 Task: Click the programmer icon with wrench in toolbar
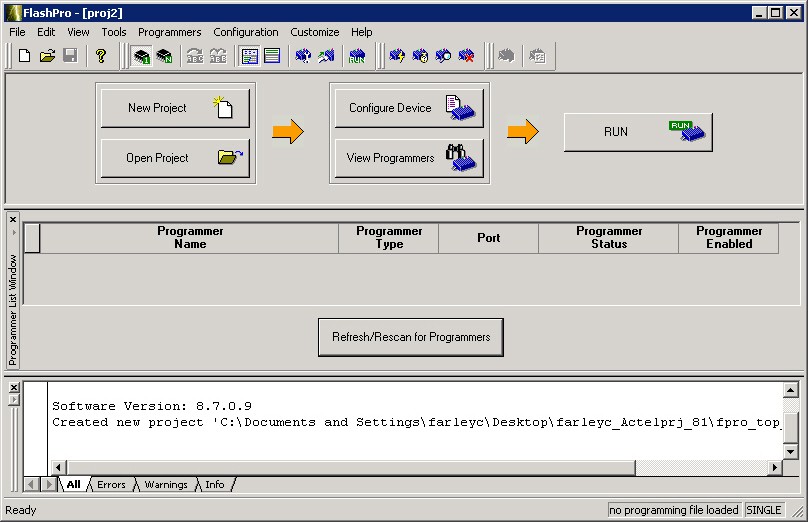(x=303, y=56)
